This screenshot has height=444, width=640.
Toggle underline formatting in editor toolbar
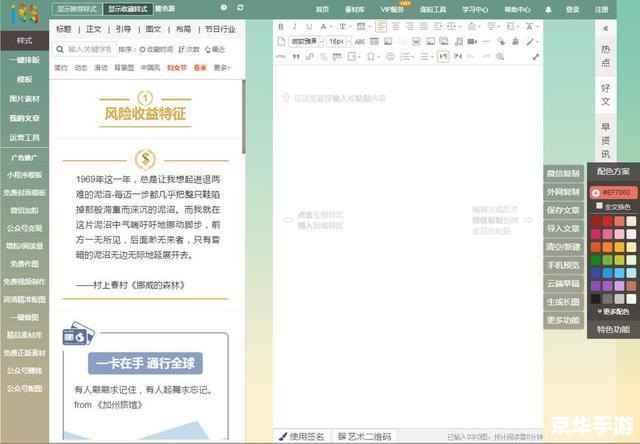pyautogui.click(x=309, y=27)
